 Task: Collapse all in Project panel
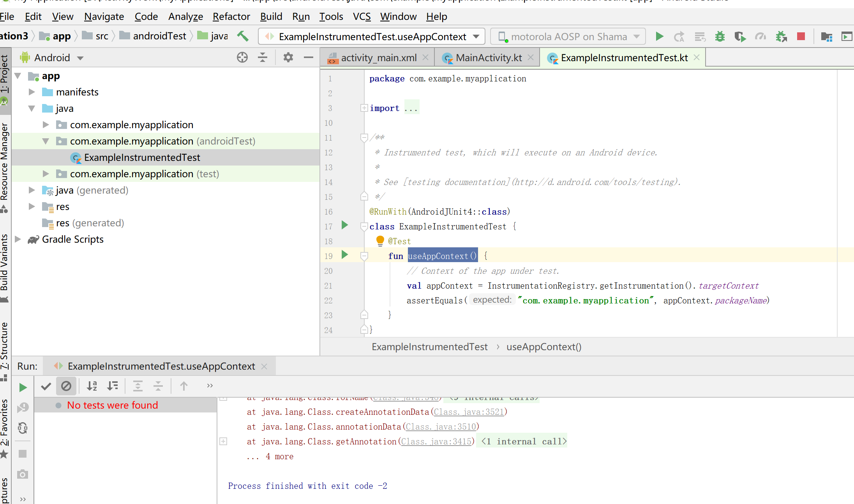click(x=263, y=58)
